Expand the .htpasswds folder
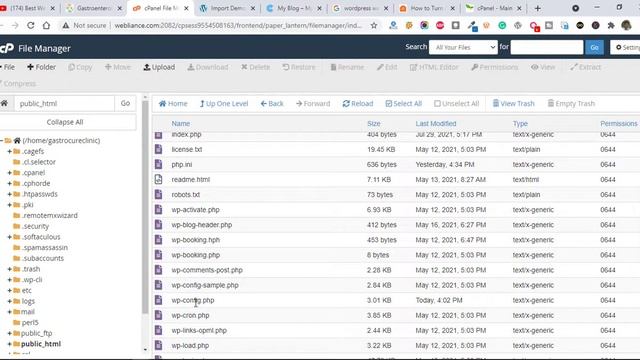Viewport: 640px width, 360px height. 9,194
